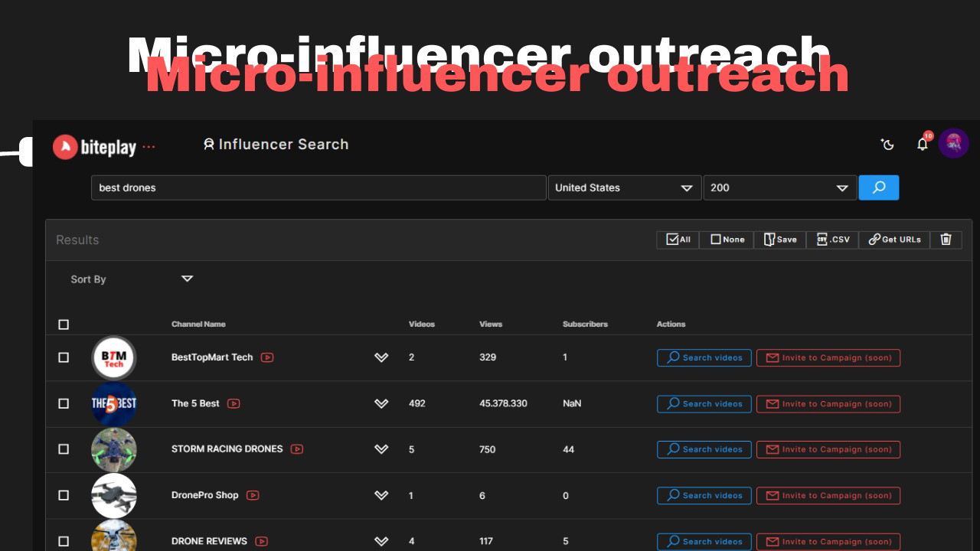980x551 pixels.
Task: Open the notifications bell icon
Action: click(923, 144)
